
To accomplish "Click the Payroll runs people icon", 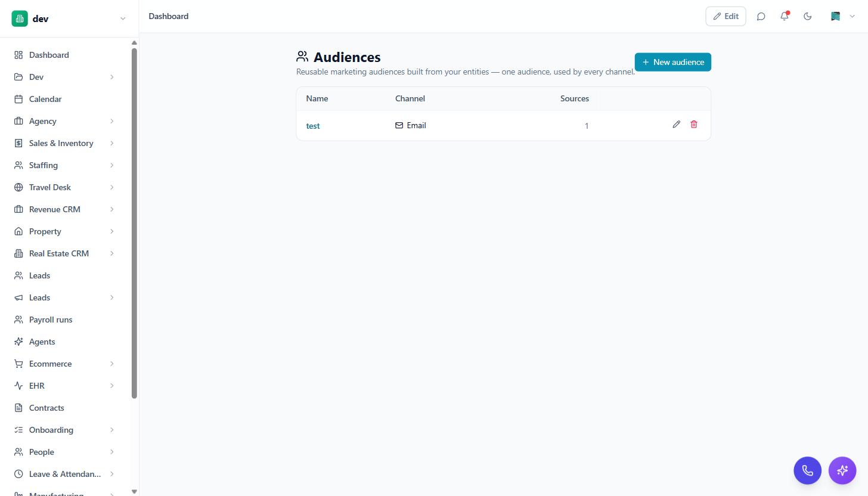I will (18, 320).
